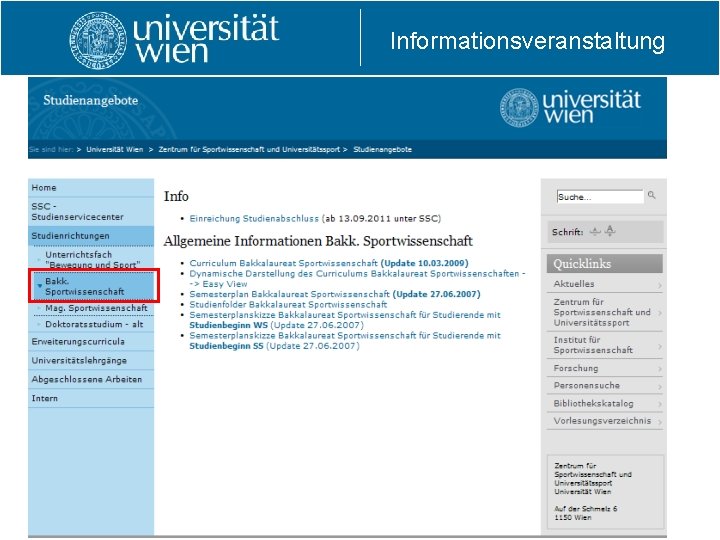Click the Studienangebote banner title
The height and width of the screenshot is (540, 720).
[90, 100]
